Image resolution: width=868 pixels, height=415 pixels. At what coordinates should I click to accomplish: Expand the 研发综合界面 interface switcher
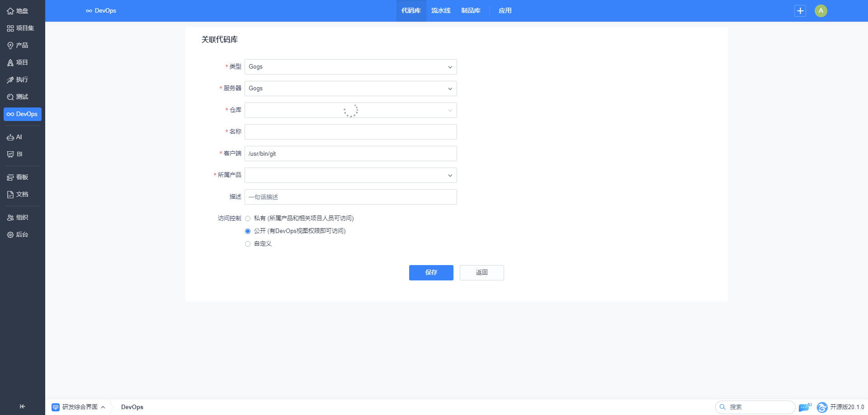[x=79, y=407]
